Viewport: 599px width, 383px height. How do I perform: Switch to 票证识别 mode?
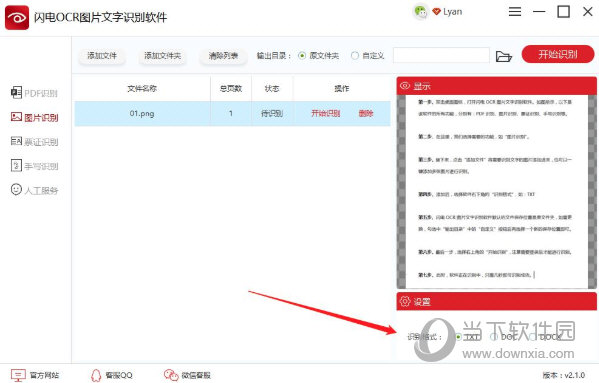pyautogui.click(x=41, y=142)
